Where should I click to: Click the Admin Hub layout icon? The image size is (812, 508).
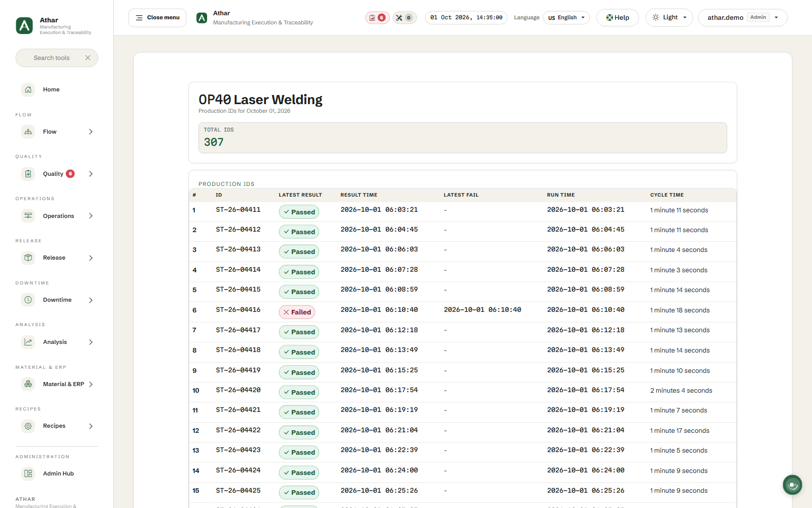pyautogui.click(x=28, y=473)
